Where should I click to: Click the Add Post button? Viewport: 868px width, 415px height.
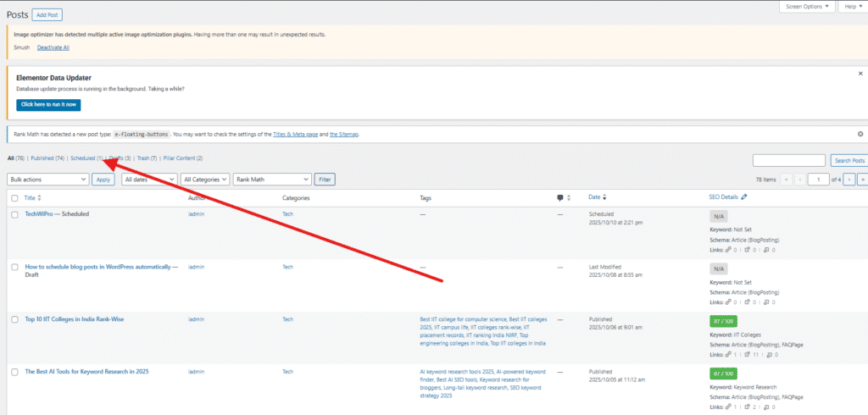coord(47,15)
